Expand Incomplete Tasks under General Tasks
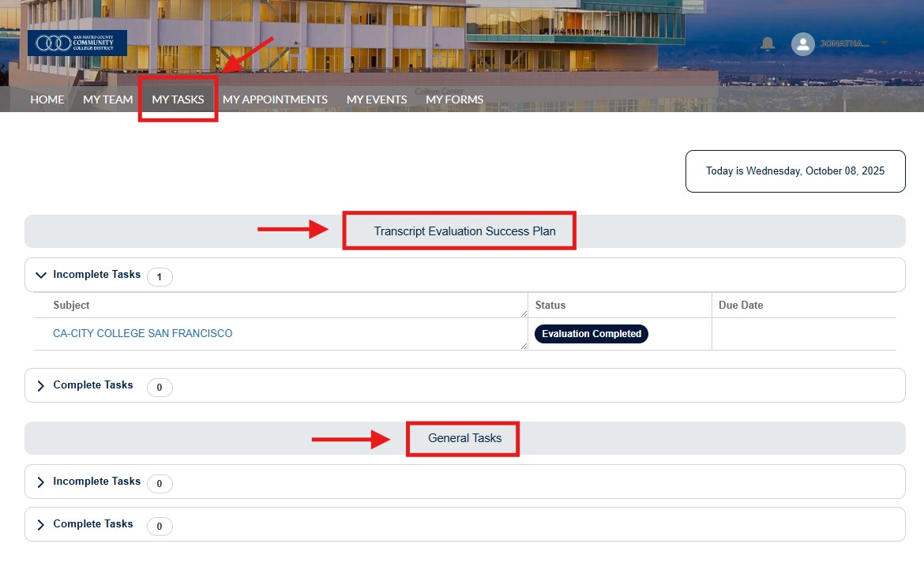The image size is (924, 570). pyautogui.click(x=41, y=482)
